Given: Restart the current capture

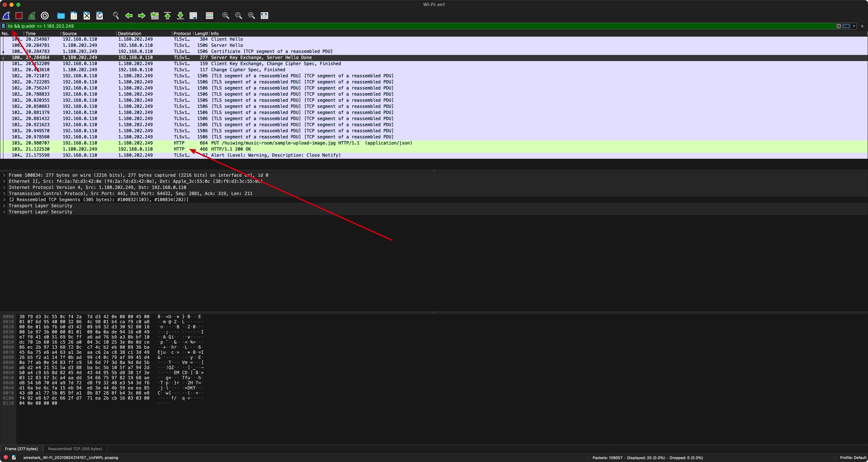Looking at the screenshot, I should coord(32,15).
